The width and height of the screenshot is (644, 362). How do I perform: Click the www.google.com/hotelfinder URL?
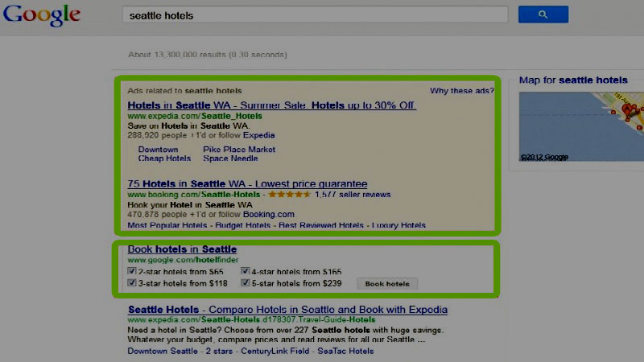pyautogui.click(x=183, y=260)
